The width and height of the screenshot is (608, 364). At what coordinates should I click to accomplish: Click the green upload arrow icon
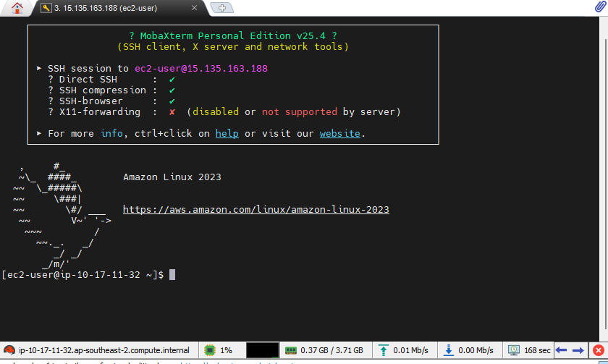pyautogui.click(x=383, y=350)
